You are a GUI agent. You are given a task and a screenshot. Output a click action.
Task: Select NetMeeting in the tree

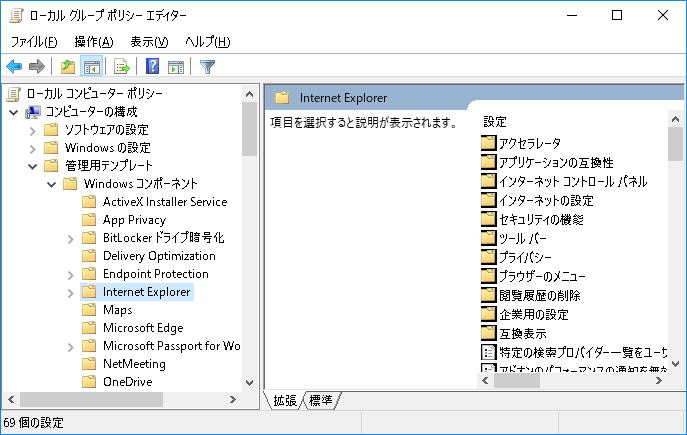(x=134, y=364)
